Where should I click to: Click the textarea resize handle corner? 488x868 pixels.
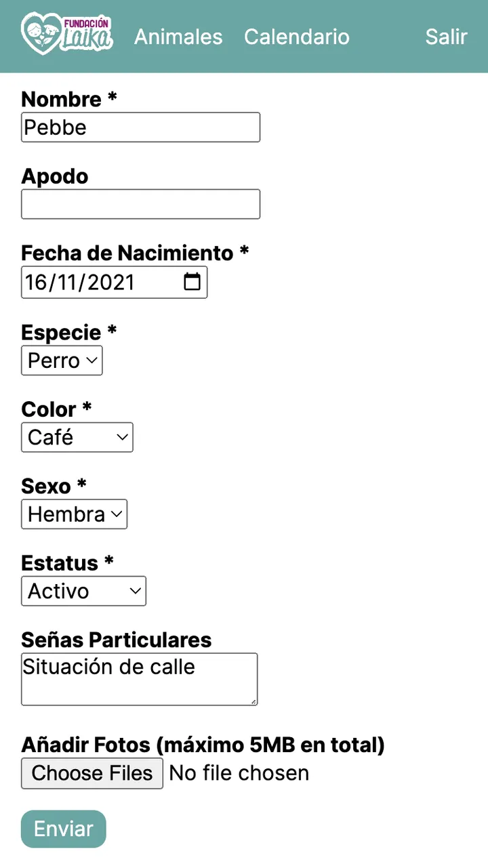253,701
